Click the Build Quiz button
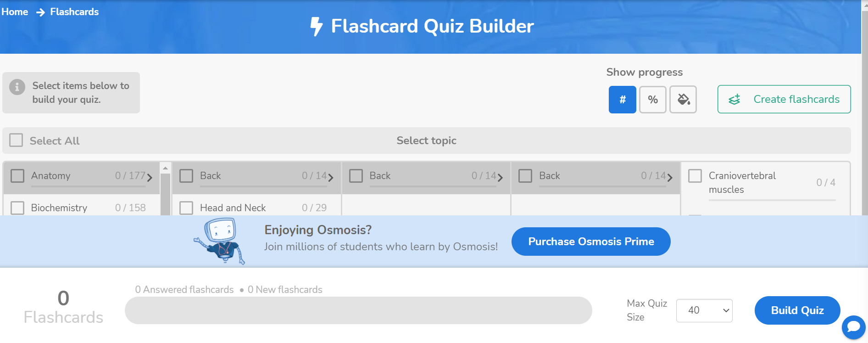This screenshot has width=868, height=343. click(797, 310)
